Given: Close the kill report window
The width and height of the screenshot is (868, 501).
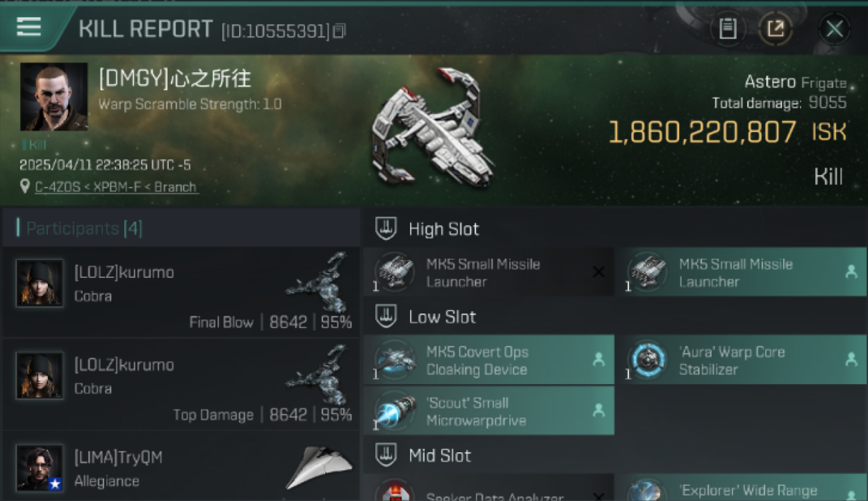Looking at the screenshot, I should [x=835, y=29].
